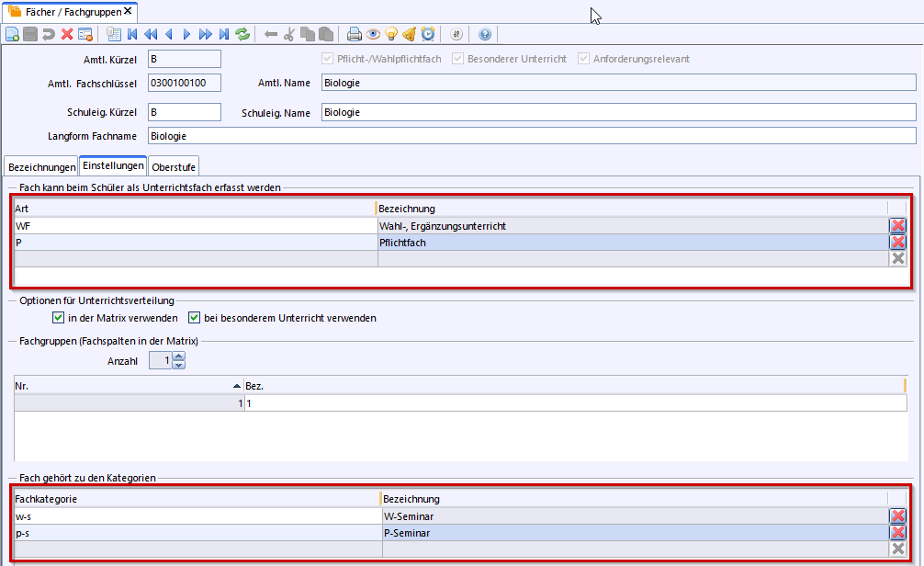Decrease the Anzahl value with down arrow
Image resolution: width=924 pixels, height=566 pixels.
[x=178, y=365]
